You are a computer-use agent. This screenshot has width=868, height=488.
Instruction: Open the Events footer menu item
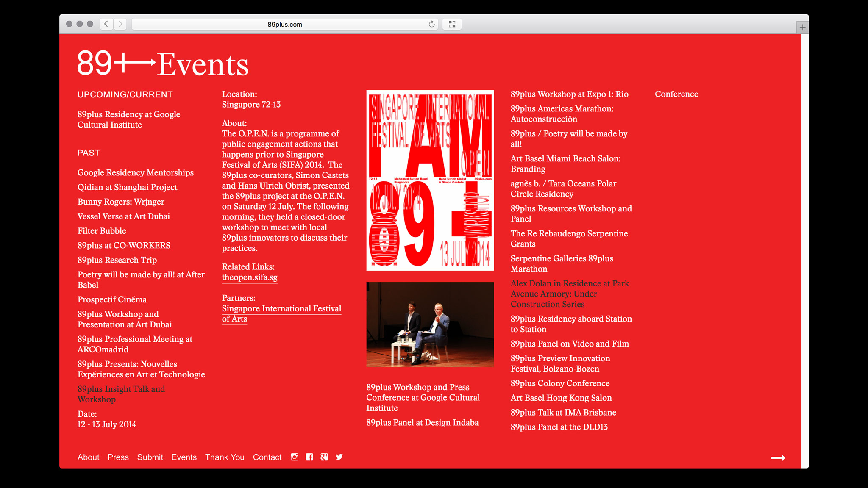184,457
